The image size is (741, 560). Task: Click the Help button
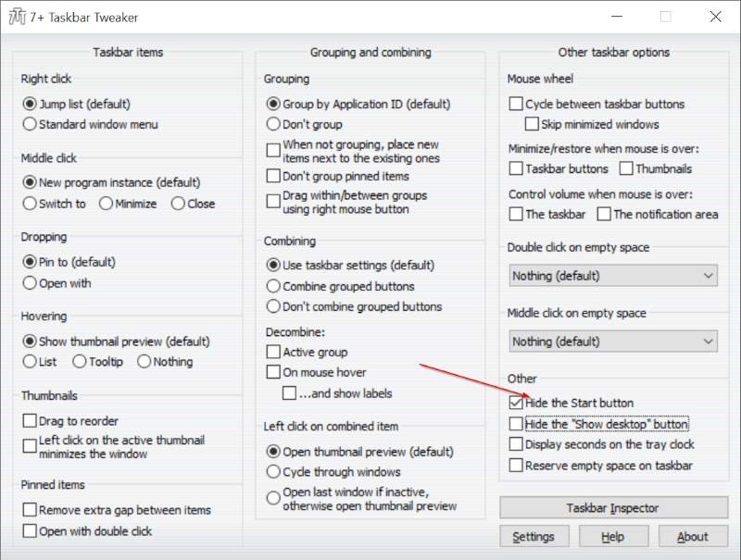(x=613, y=536)
